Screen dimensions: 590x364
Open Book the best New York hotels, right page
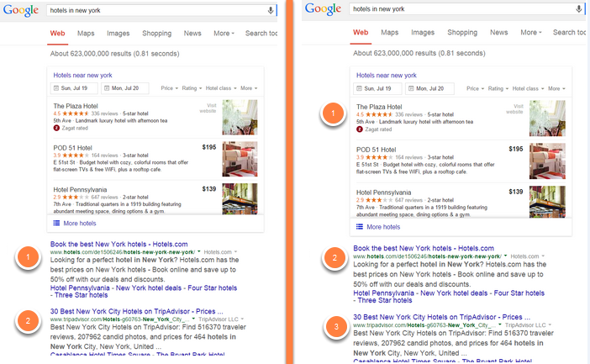coord(424,248)
